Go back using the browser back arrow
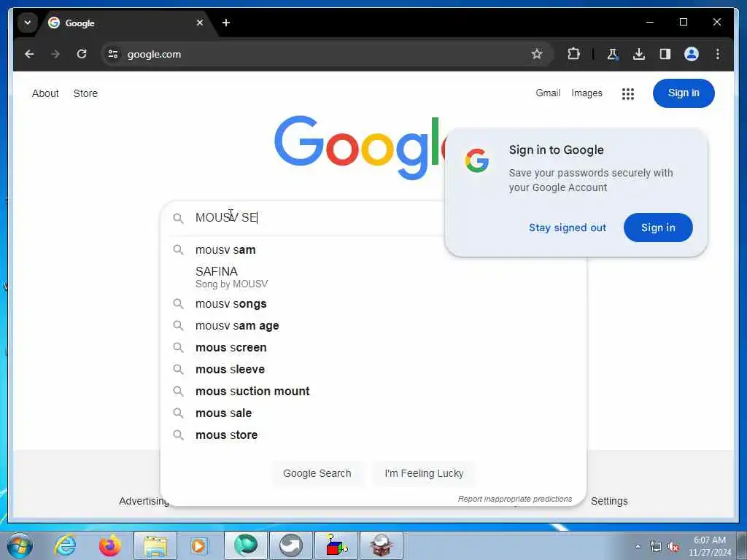The image size is (747, 560). [x=29, y=54]
